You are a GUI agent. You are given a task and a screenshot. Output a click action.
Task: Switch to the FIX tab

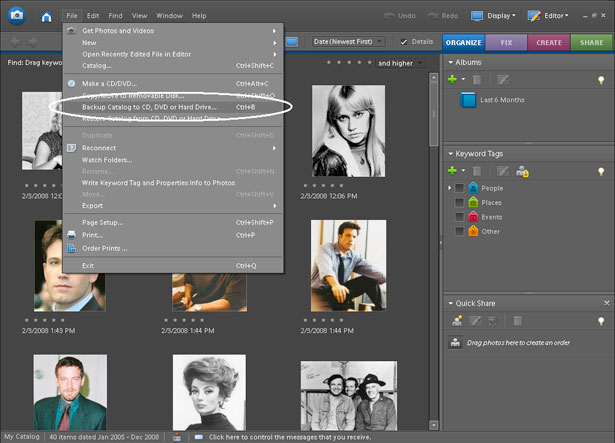[506, 42]
